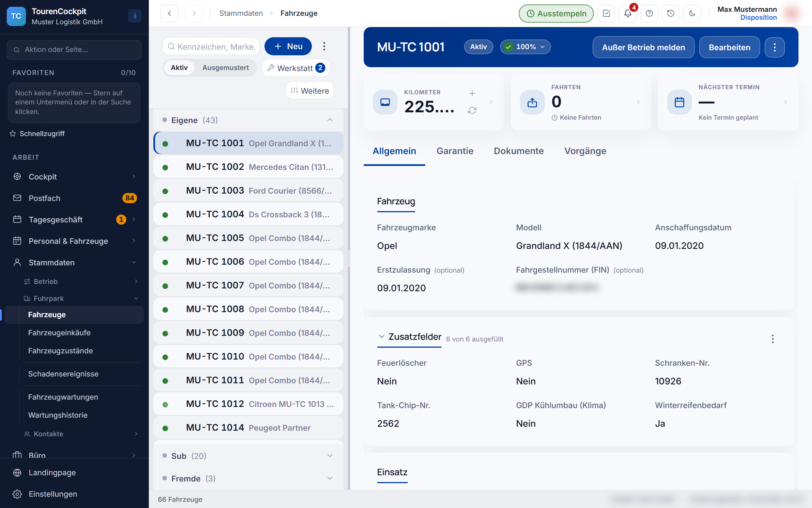
Task: Open the history clock icon
Action: click(x=670, y=14)
